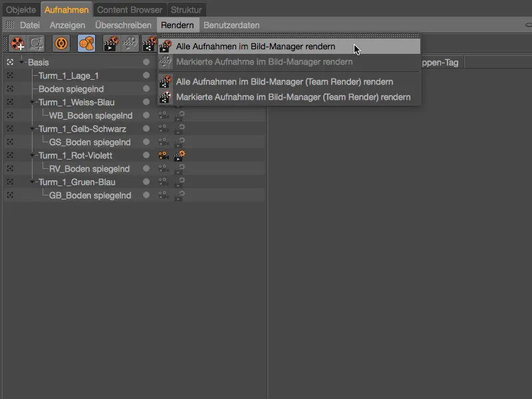
Task: Click render settings icon in GS_Boden spiegelnd row
Action: [180, 142]
